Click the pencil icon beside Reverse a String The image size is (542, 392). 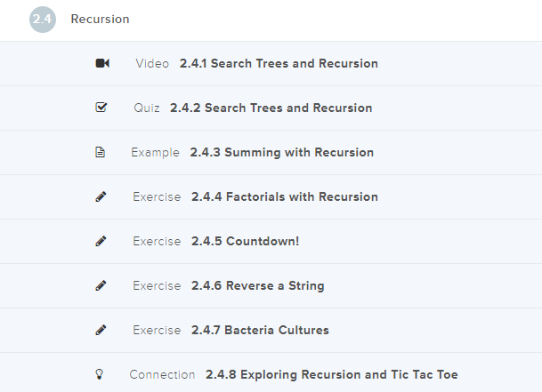(x=101, y=286)
